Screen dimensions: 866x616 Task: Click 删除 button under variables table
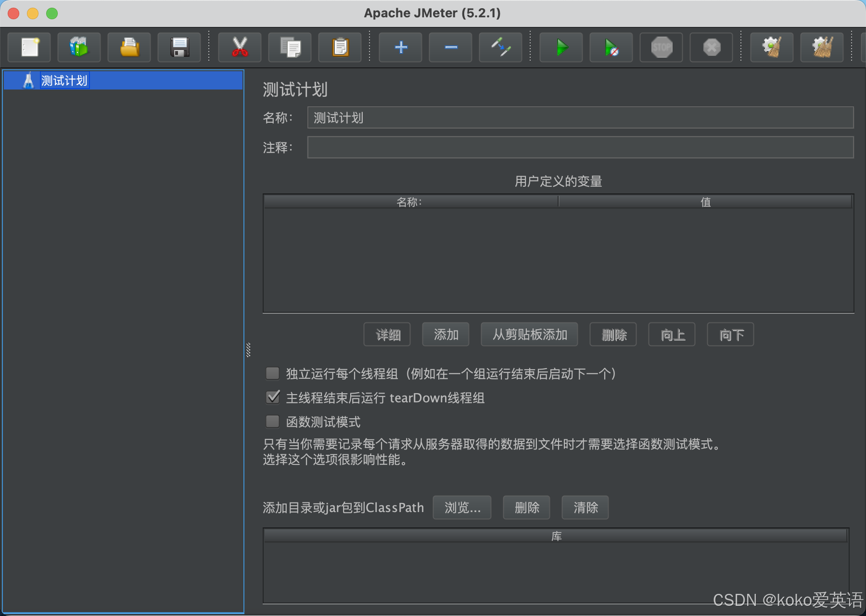[613, 334]
